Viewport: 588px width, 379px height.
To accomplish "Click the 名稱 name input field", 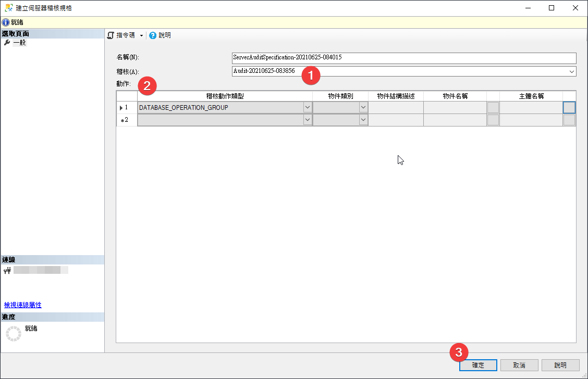I will point(404,57).
